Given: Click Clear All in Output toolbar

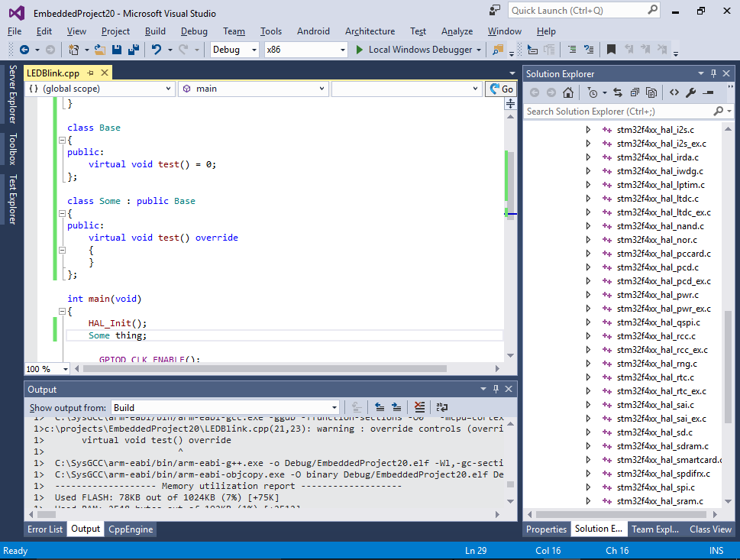Looking at the screenshot, I should (x=419, y=407).
